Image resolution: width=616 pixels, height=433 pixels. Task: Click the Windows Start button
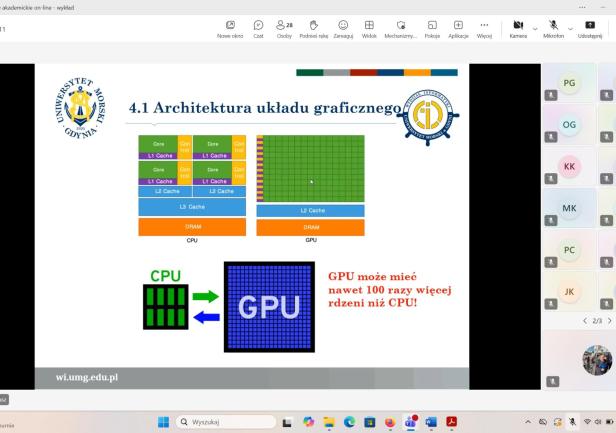pyautogui.click(x=163, y=422)
